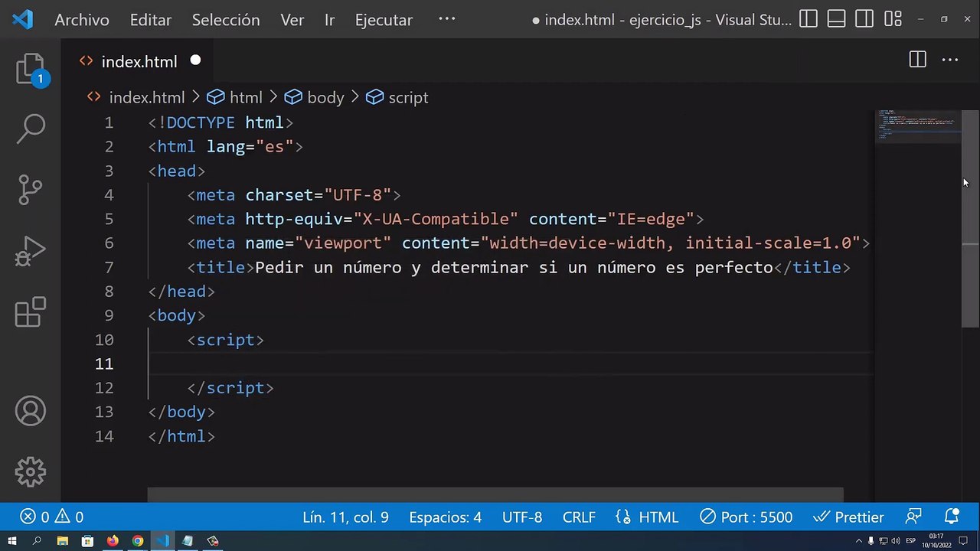The height and width of the screenshot is (551, 980).
Task: Toggle the secondary sidebar layout button
Action: pyautogui.click(x=864, y=20)
